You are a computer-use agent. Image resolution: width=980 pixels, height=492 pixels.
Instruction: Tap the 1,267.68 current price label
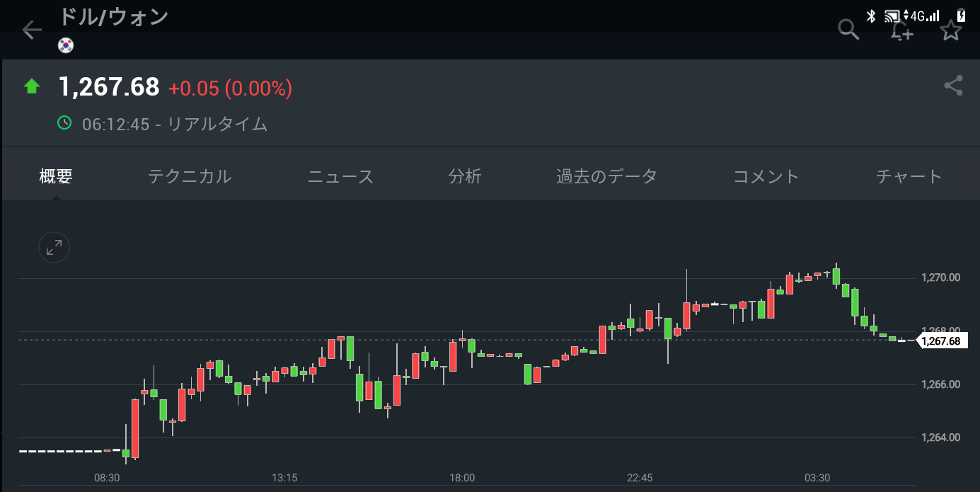pyautogui.click(x=940, y=341)
